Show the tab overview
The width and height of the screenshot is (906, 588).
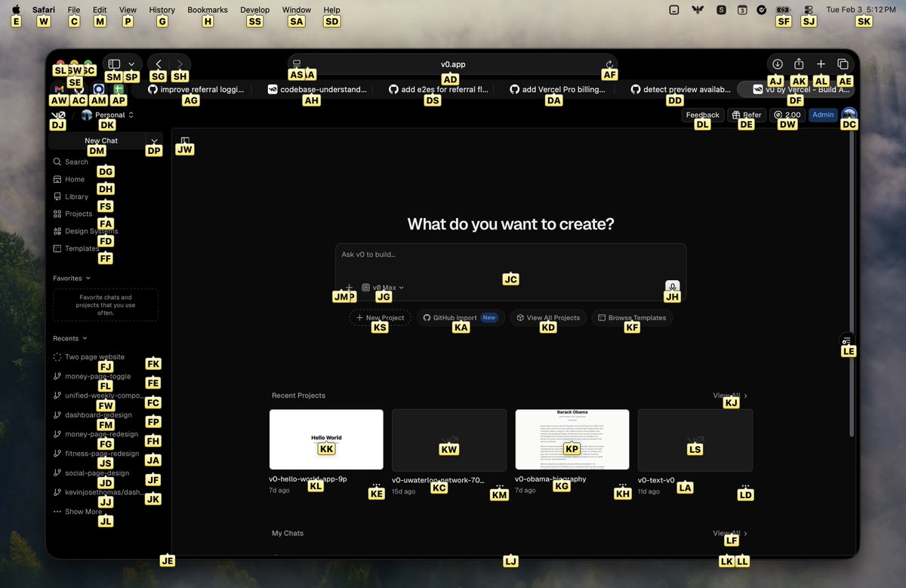click(843, 64)
